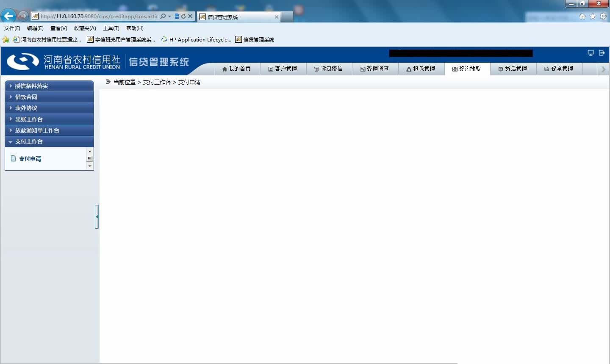Image resolution: width=610 pixels, height=364 pixels.
Task: Open browser tools gear icon
Action: 603,16
